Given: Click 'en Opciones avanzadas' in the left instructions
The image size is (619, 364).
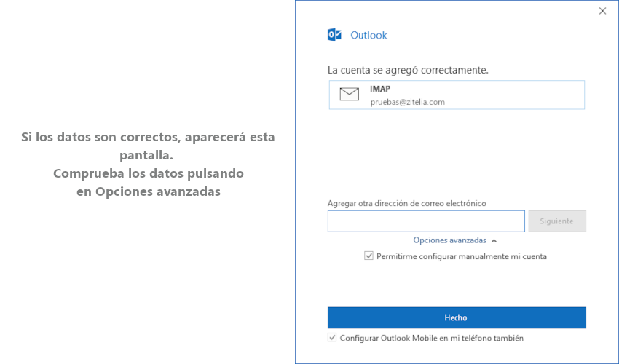Looking at the screenshot, I should (148, 192).
